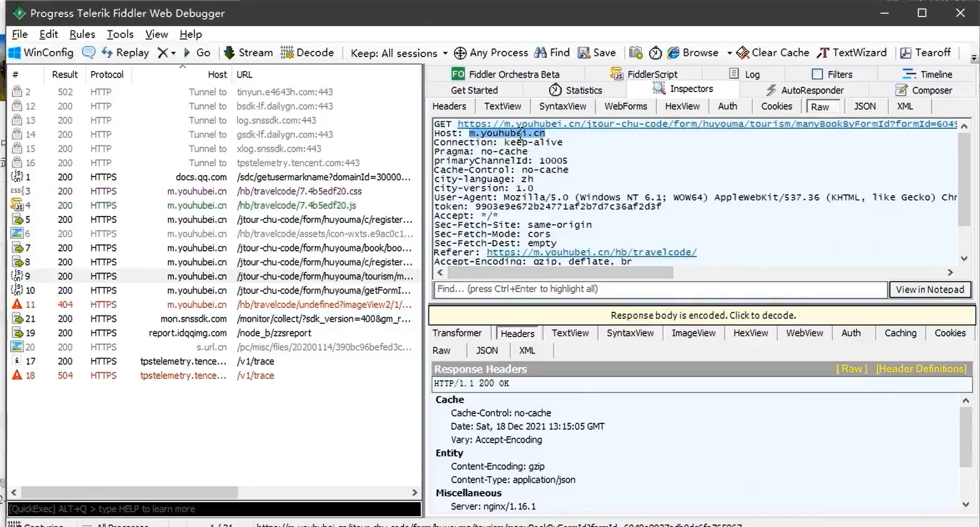Select session 3 travelcode CSS file
Viewport: 980px width, 527px height.
point(214,191)
